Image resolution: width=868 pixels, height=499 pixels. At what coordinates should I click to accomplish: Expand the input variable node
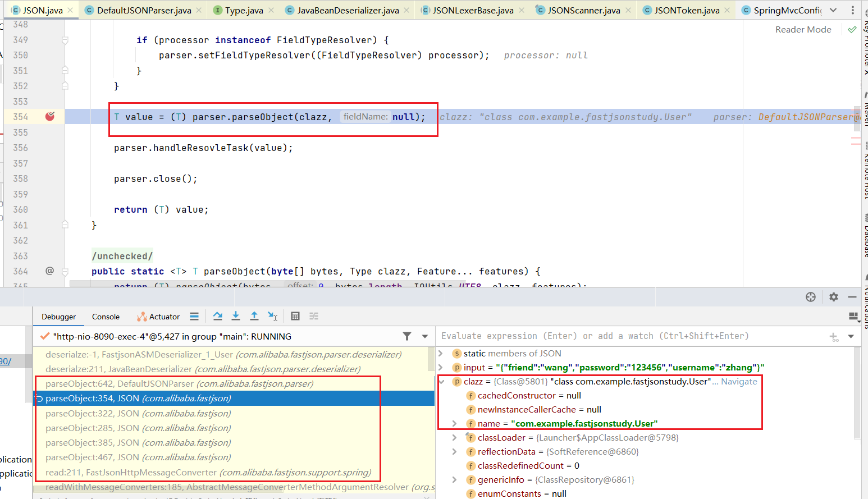[441, 367]
